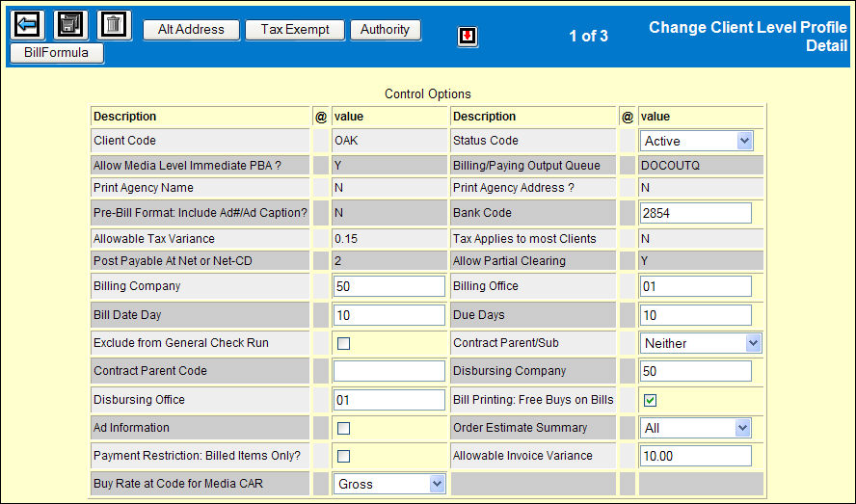Click the Disbursing Company input field

(696, 371)
